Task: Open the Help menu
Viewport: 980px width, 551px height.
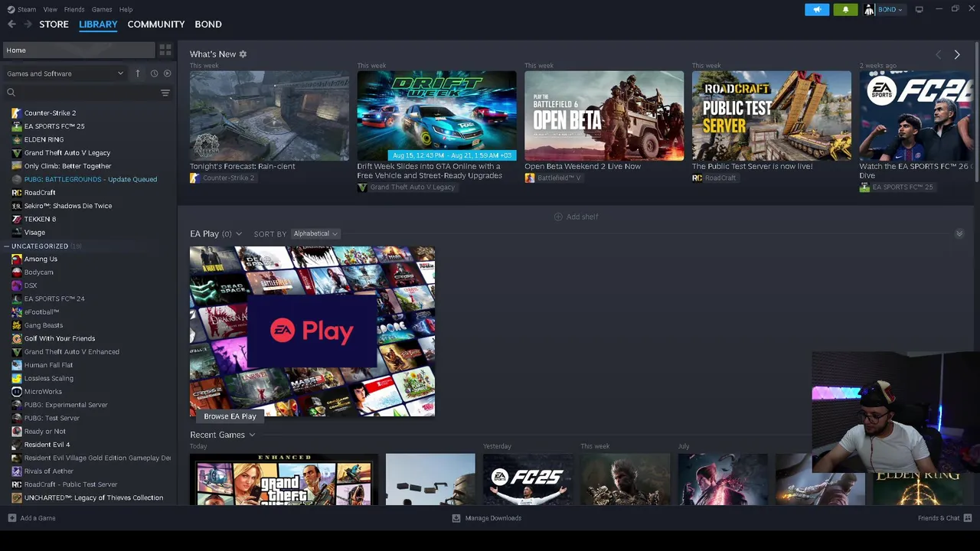Action: (x=126, y=9)
